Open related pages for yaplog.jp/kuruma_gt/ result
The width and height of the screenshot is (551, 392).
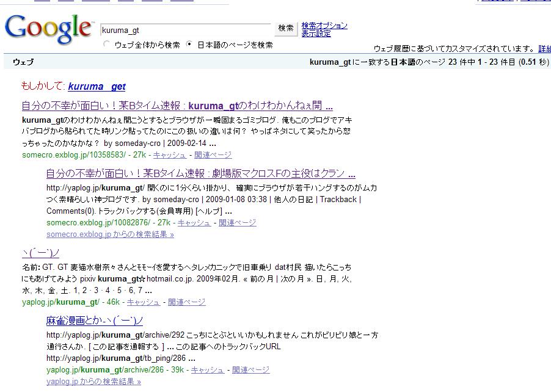click(x=186, y=302)
